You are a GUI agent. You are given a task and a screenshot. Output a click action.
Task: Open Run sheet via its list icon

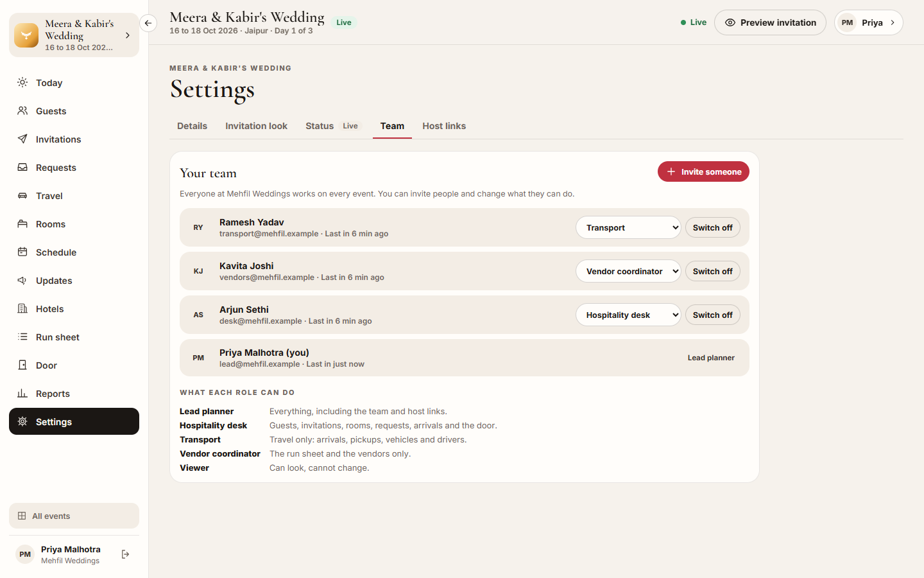click(22, 337)
